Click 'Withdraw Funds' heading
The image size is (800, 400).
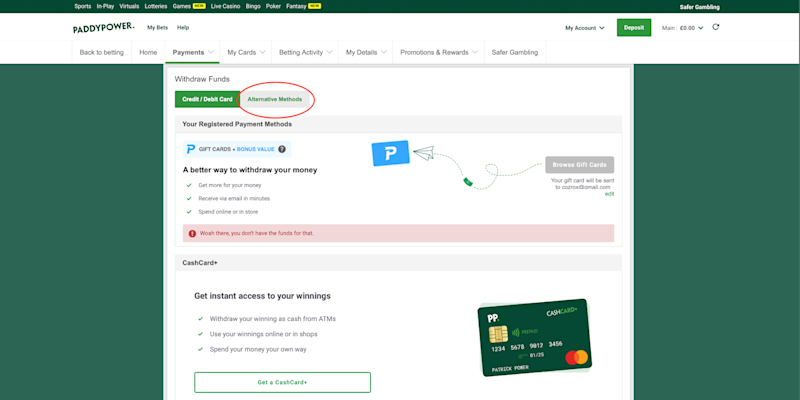pyautogui.click(x=202, y=79)
